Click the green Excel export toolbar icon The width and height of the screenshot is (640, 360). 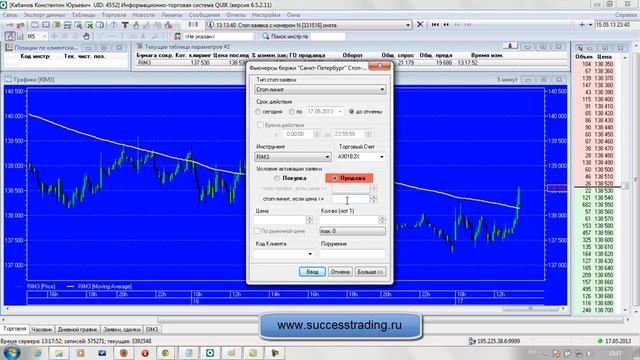pos(89,25)
